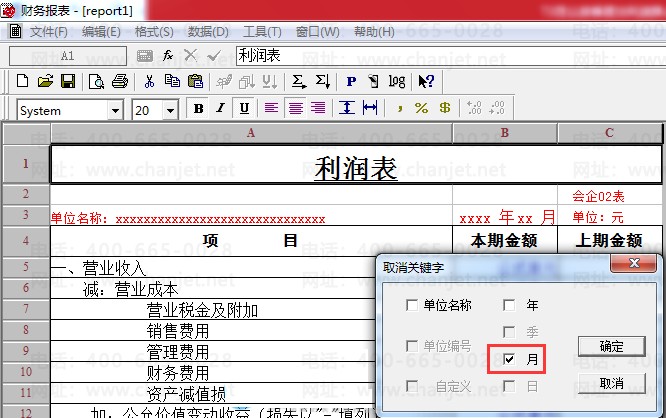Select row 5 header
This screenshot has height=418, width=666.
click(26, 267)
